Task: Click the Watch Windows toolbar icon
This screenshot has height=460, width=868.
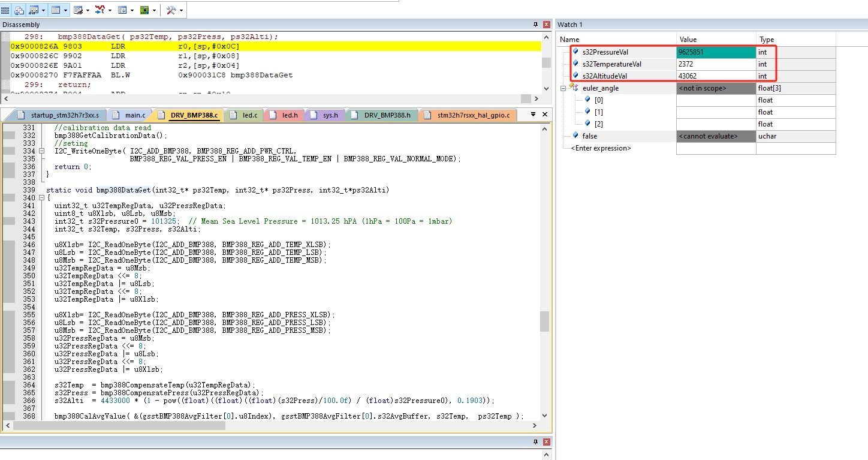Action: pyautogui.click(x=34, y=10)
